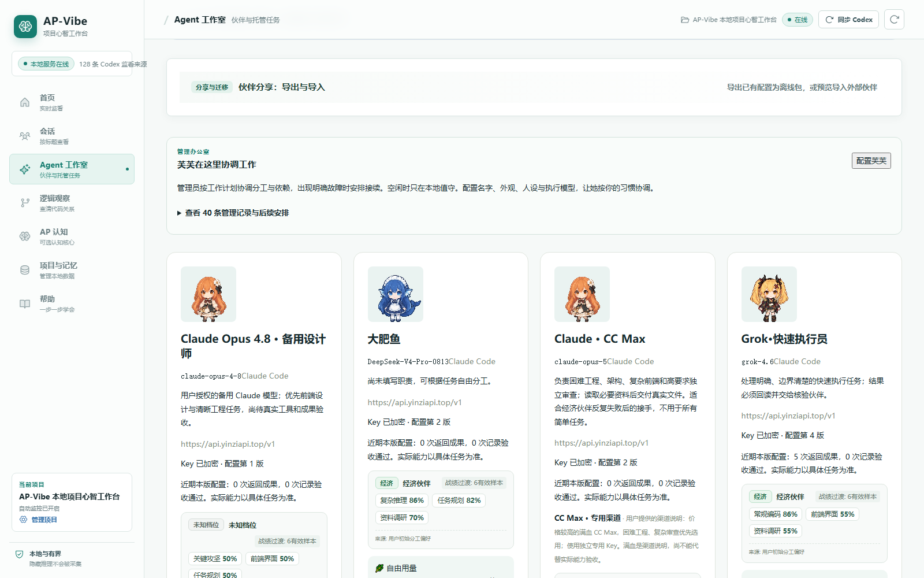The height and width of the screenshot is (578, 924).
Task: Click the claude-opus-4-8 model text
Action: click(211, 376)
